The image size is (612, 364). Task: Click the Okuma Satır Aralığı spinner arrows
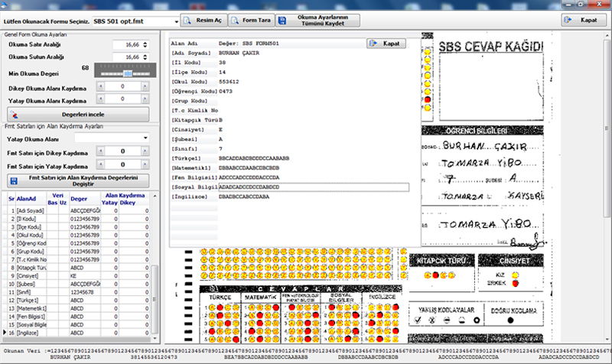[145, 45]
